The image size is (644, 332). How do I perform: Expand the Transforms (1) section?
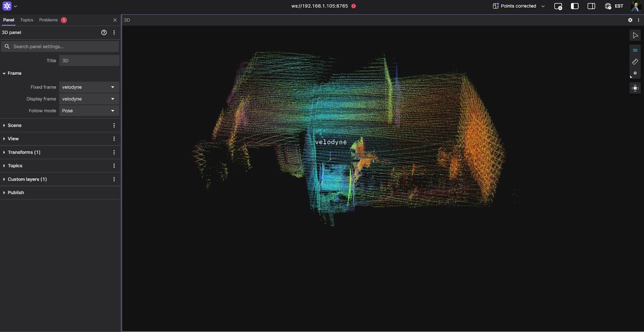click(24, 153)
